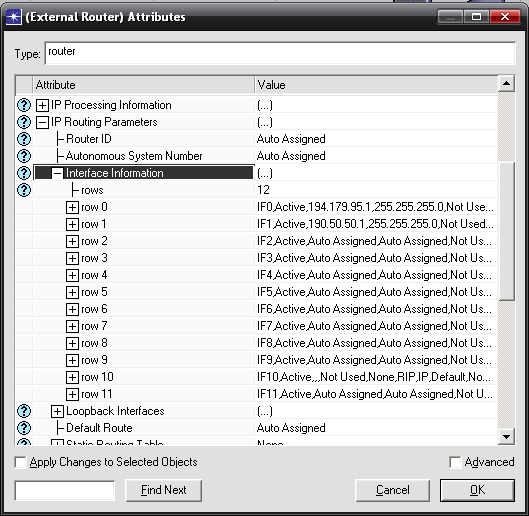Expand Loopback Interfaces node
Image resolution: width=529 pixels, height=516 pixels.
pos(57,411)
